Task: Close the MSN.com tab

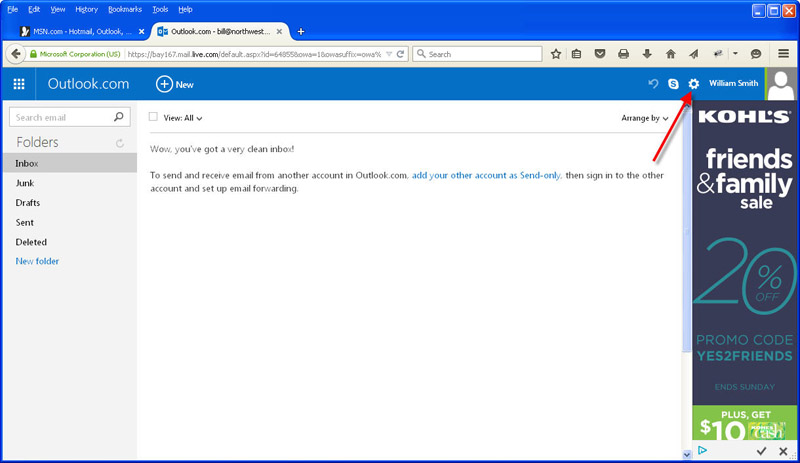Action: (x=141, y=32)
